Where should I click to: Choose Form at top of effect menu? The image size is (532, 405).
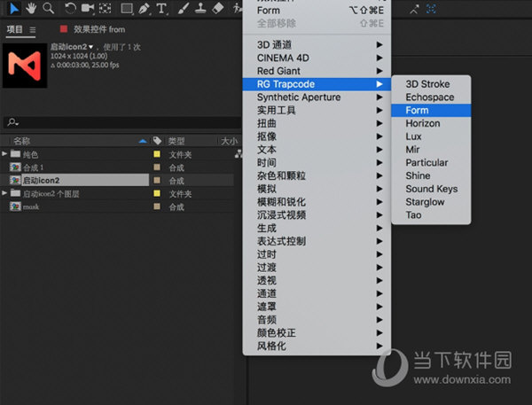coord(317,11)
